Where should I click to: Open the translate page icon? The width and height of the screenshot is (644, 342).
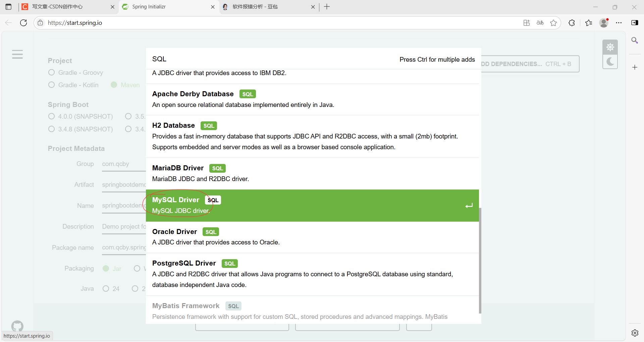click(540, 23)
